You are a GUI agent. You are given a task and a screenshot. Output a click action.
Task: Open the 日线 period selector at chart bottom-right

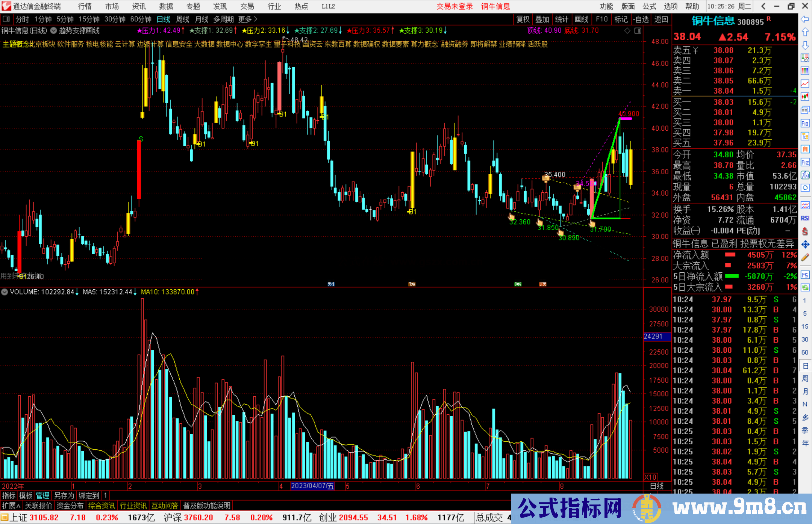pyautogui.click(x=657, y=486)
